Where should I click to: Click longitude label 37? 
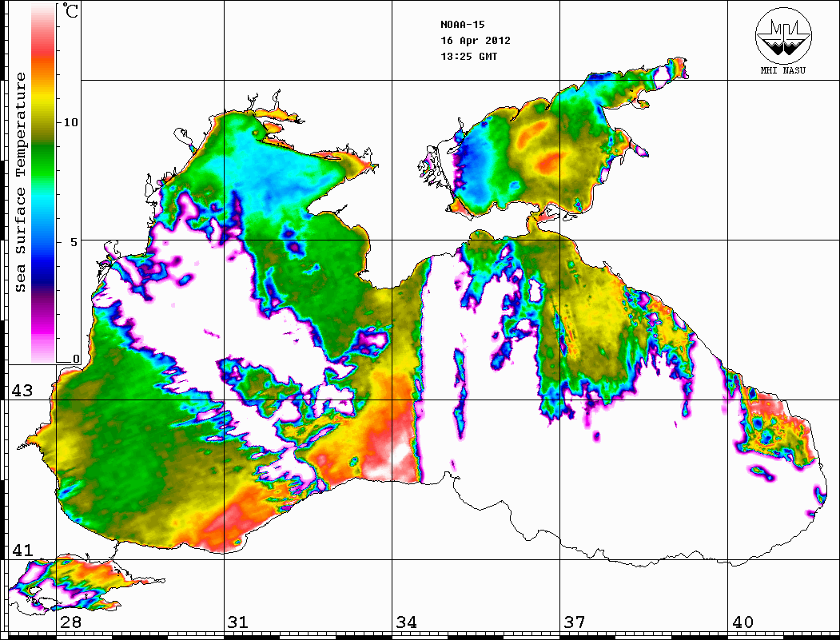pyautogui.click(x=575, y=622)
